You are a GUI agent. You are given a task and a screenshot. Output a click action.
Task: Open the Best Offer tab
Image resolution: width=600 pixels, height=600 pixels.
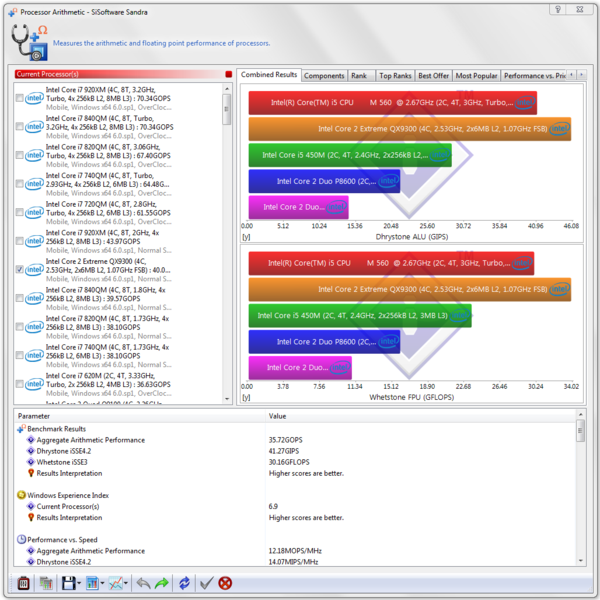[434, 76]
